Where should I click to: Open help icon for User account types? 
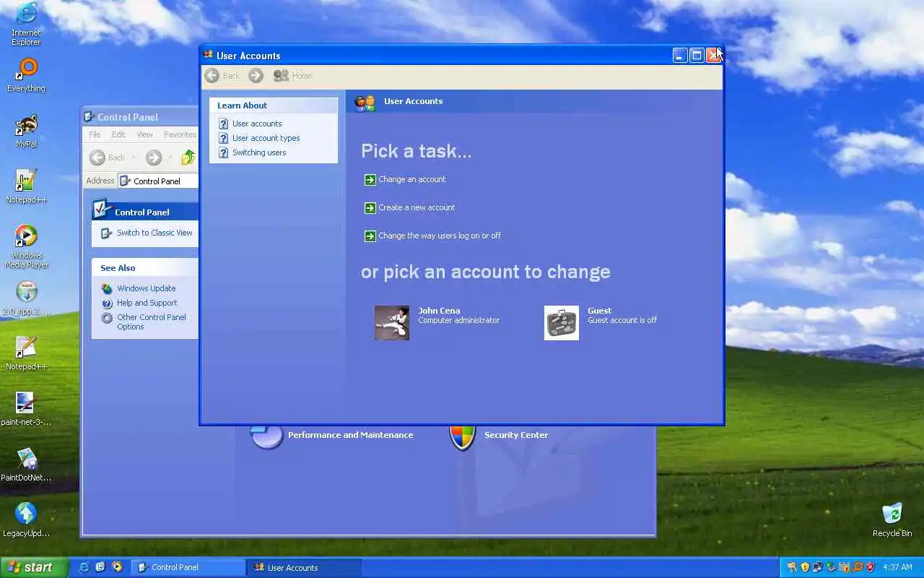pos(223,139)
